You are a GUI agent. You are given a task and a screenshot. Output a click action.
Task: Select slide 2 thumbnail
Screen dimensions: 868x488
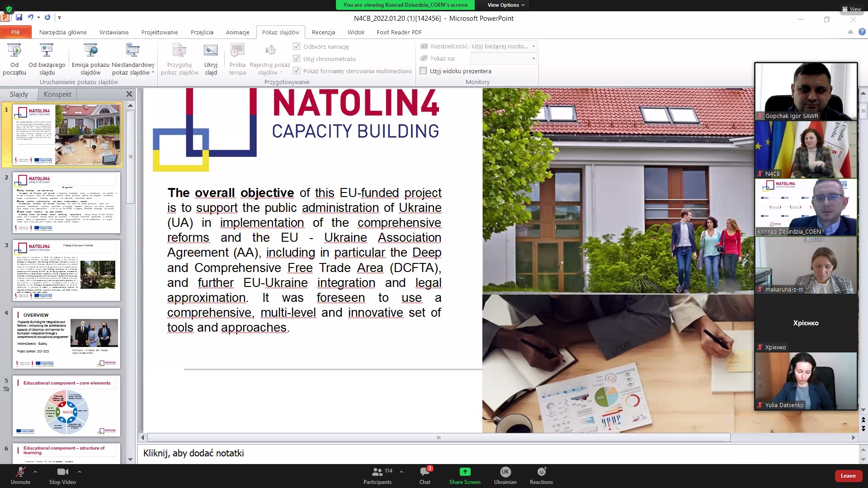point(66,202)
